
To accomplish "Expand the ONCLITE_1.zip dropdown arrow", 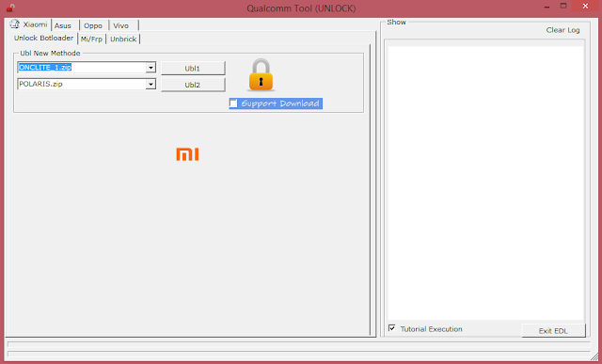I will click(x=150, y=68).
